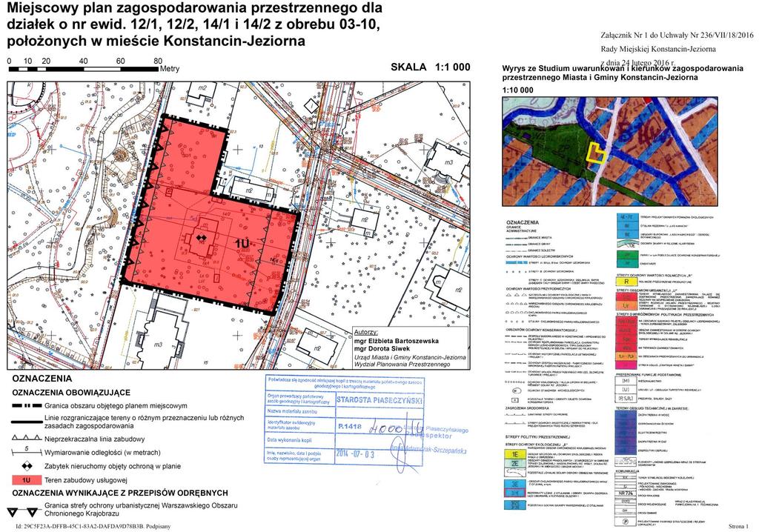Click the 1:10 000 scale text

pyautogui.click(x=517, y=90)
